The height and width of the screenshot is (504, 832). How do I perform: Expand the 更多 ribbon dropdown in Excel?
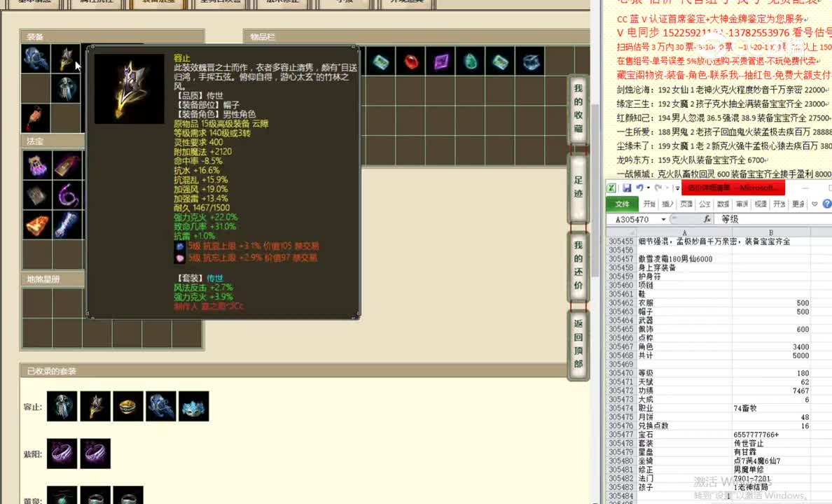click(799, 204)
